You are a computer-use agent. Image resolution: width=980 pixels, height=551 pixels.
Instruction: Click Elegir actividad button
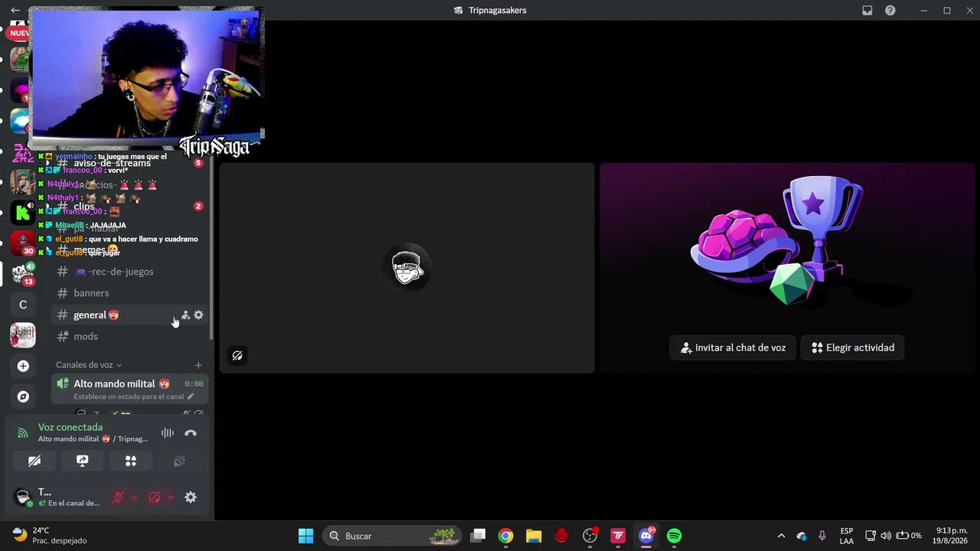click(x=852, y=347)
